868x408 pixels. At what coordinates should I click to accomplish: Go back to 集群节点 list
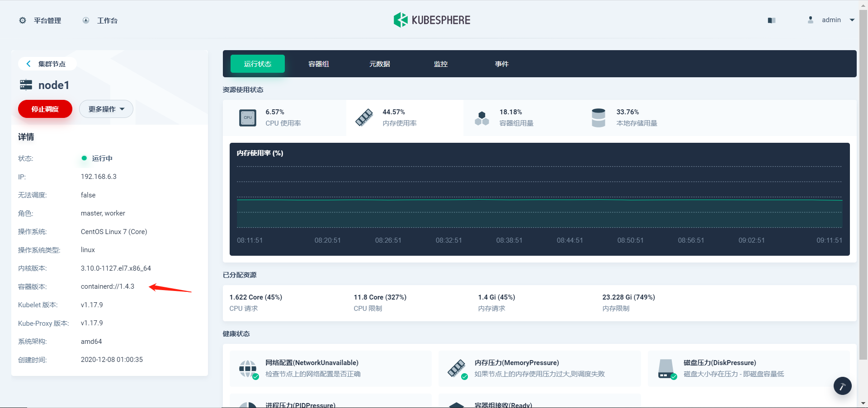46,64
